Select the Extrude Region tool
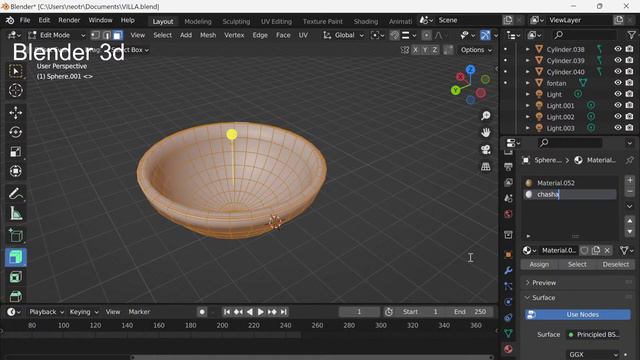This screenshot has height=360, width=640. pos(16,257)
